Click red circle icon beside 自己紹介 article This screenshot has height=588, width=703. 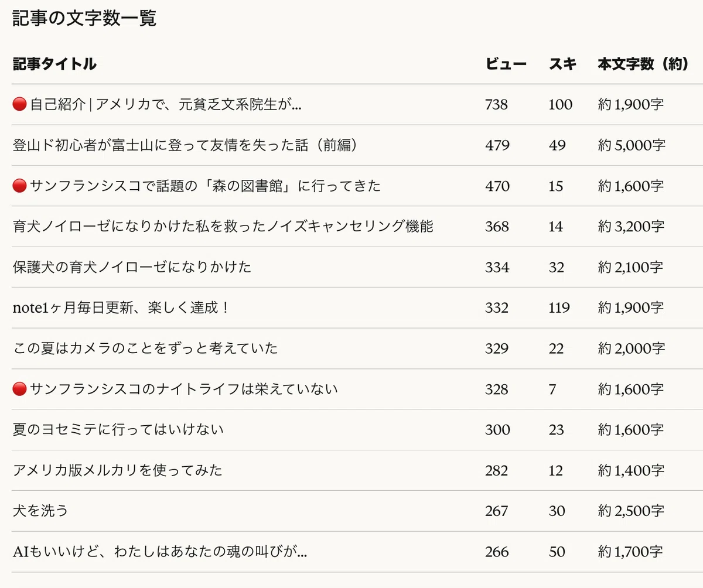tap(19, 104)
